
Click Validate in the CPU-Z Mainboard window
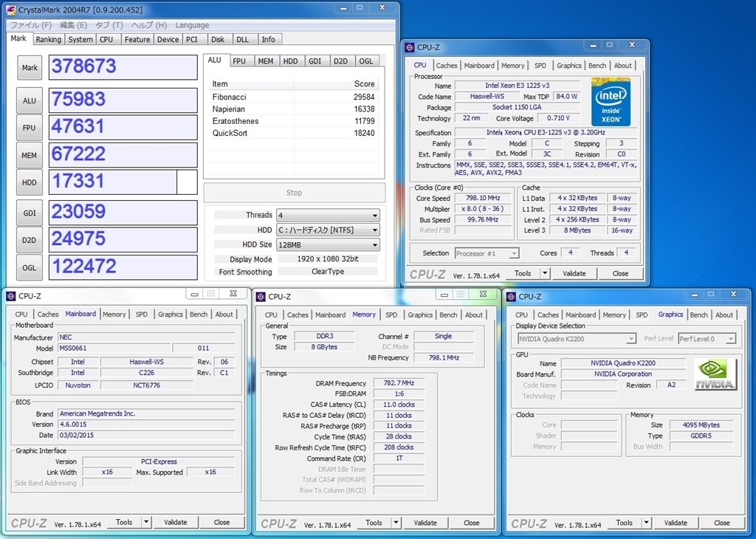pos(176,522)
